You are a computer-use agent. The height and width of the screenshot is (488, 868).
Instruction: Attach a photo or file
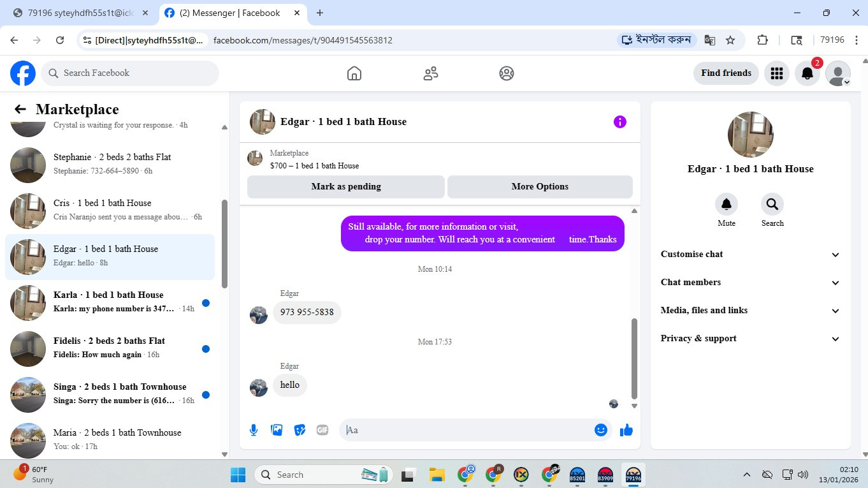(x=277, y=430)
